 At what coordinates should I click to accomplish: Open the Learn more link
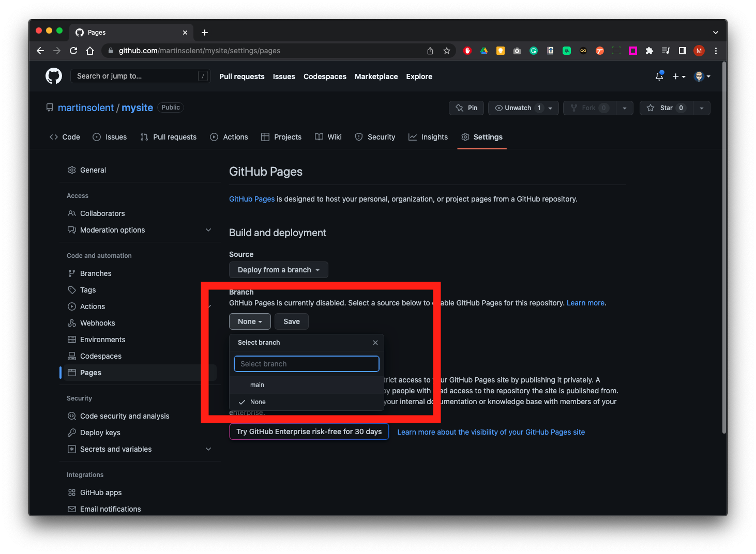point(585,303)
